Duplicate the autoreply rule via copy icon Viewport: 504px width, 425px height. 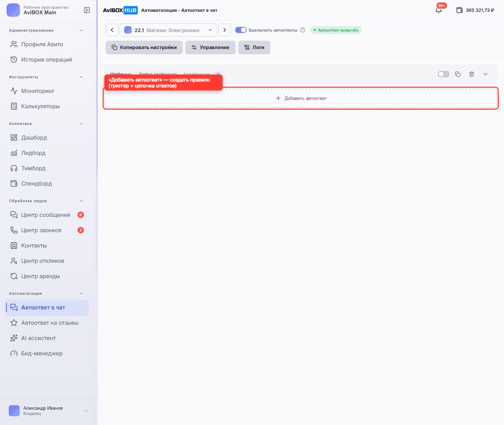(x=458, y=74)
